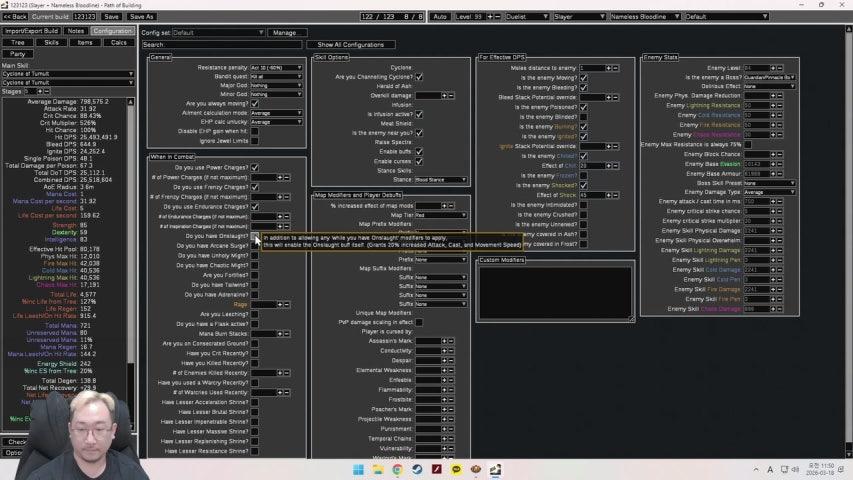Decrease character level with minus button
Viewport: 853px width, 480px height.
click(497, 17)
